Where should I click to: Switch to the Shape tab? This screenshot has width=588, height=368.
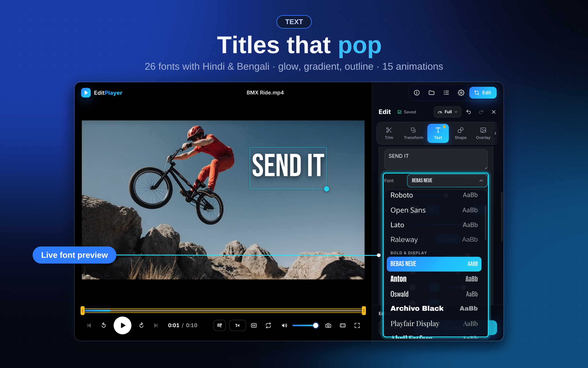click(x=460, y=133)
